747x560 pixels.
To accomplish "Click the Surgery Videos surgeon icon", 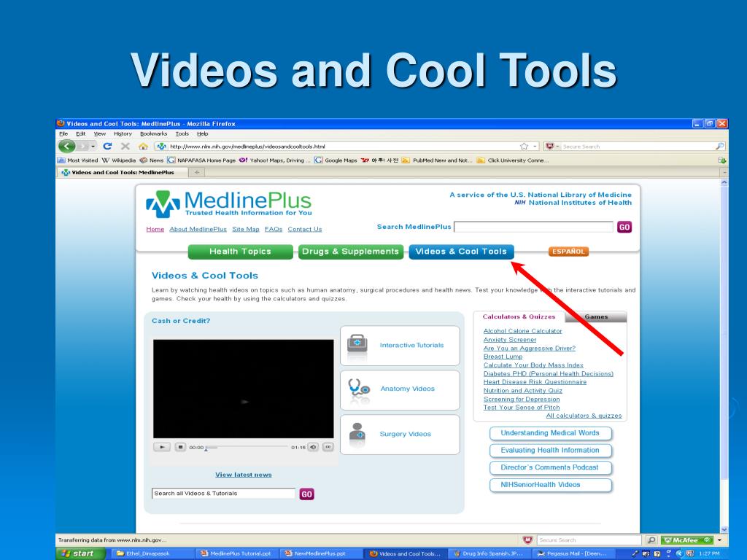I will pos(357,433).
